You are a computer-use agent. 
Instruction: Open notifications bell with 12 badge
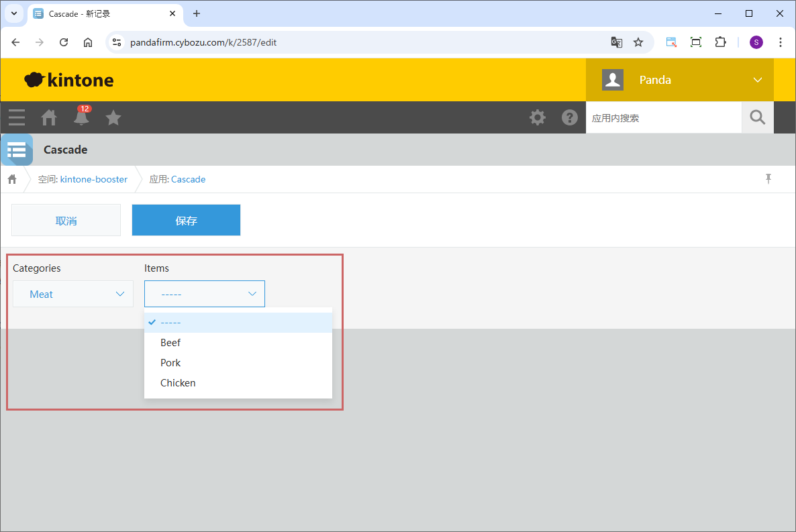tap(81, 117)
